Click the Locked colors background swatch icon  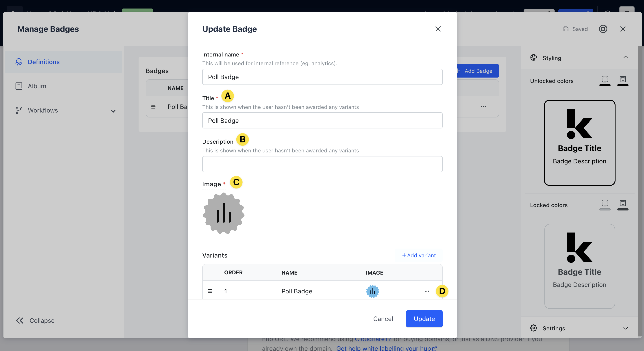pyautogui.click(x=605, y=204)
